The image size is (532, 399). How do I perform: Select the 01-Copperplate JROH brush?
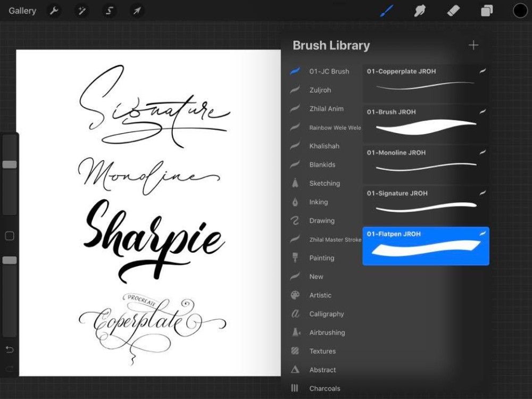[x=426, y=84]
